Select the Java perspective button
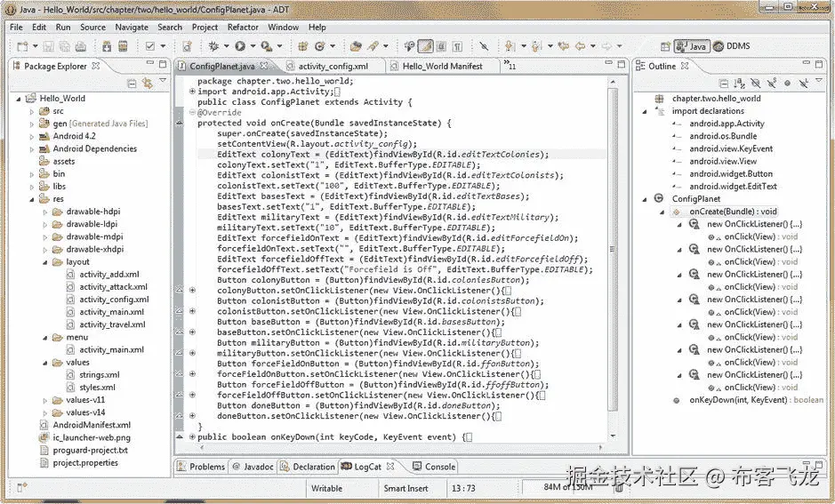 pos(691,46)
